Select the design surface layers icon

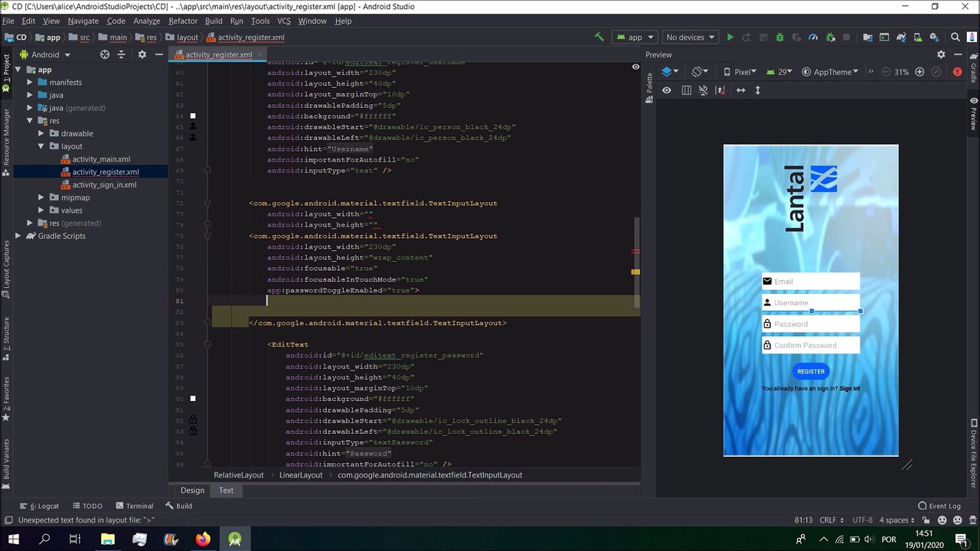click(669, 72)
